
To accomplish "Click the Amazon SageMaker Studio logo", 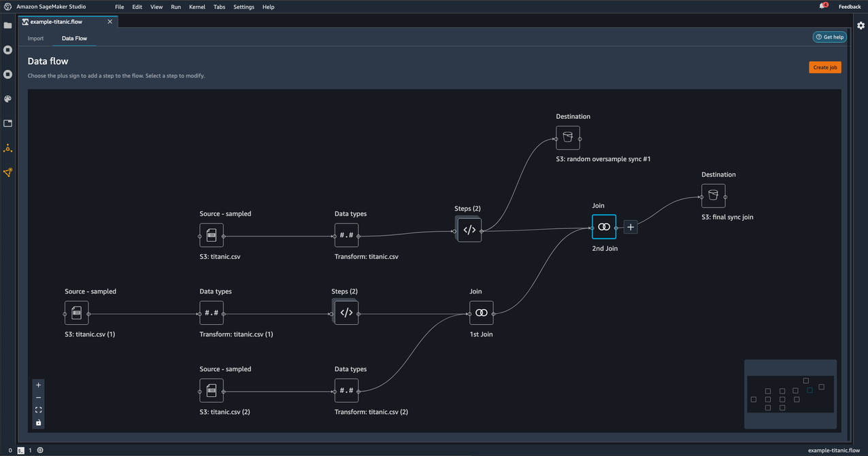I will 7,7.
